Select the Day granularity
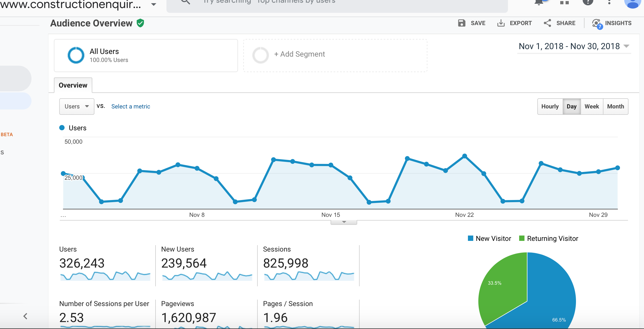The image size is (644, 329). (571, 106)
